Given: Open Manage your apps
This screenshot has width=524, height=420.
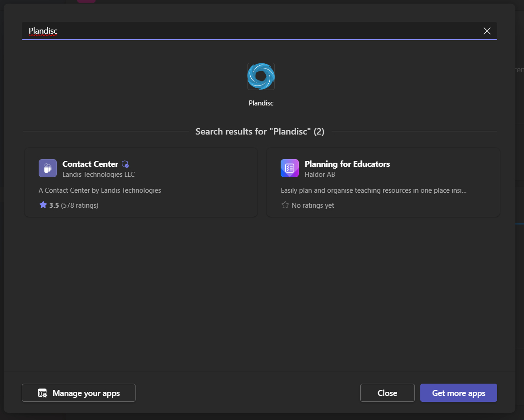Looking at the screenshot, I should [x=78, y=392].
